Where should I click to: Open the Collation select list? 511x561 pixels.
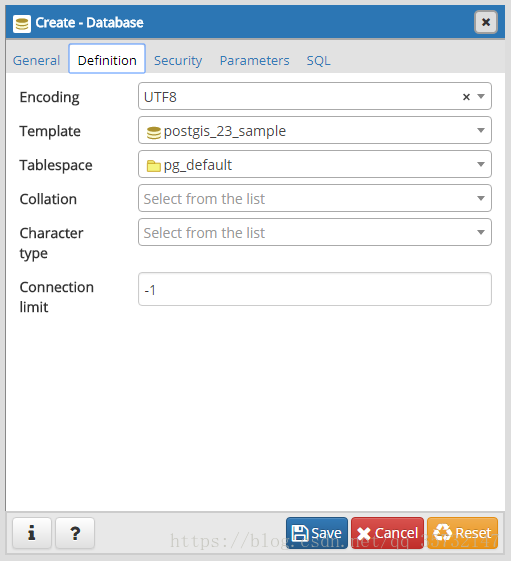click(315, 198)
